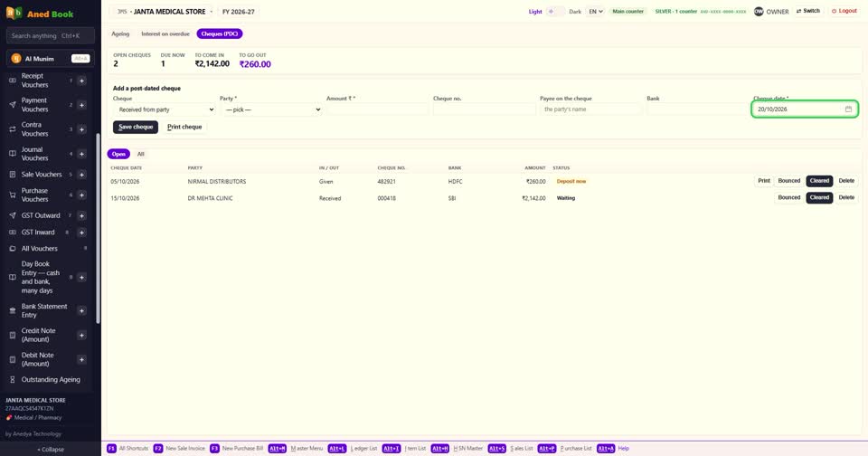The width and height of the screenshot is (868, 456).
Task: Delete the NIRMAL DISTRIBUTORS cheque
Action: coord(846,181)
